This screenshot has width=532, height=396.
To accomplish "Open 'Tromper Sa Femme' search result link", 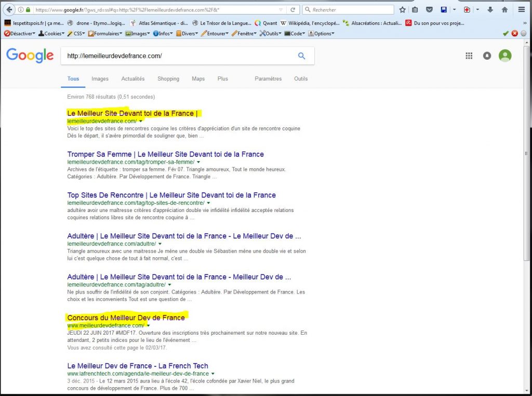I will (x=165, y=154).
